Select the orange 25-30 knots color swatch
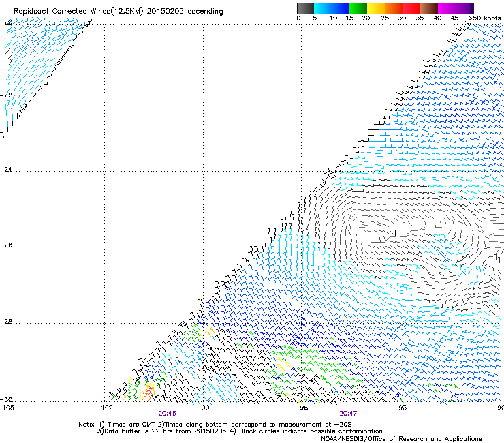Screen dimensions: 504x443 [x=394, y=8]
